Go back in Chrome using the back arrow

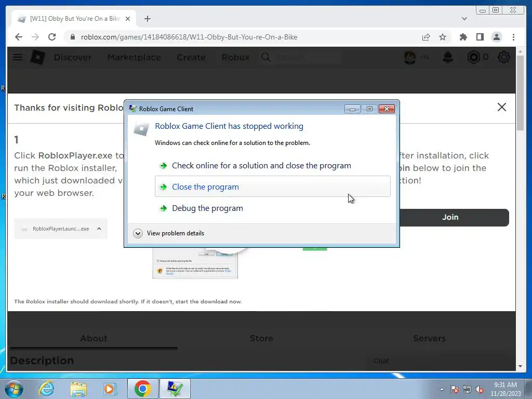pyautogui.click(x=19, y=37)
